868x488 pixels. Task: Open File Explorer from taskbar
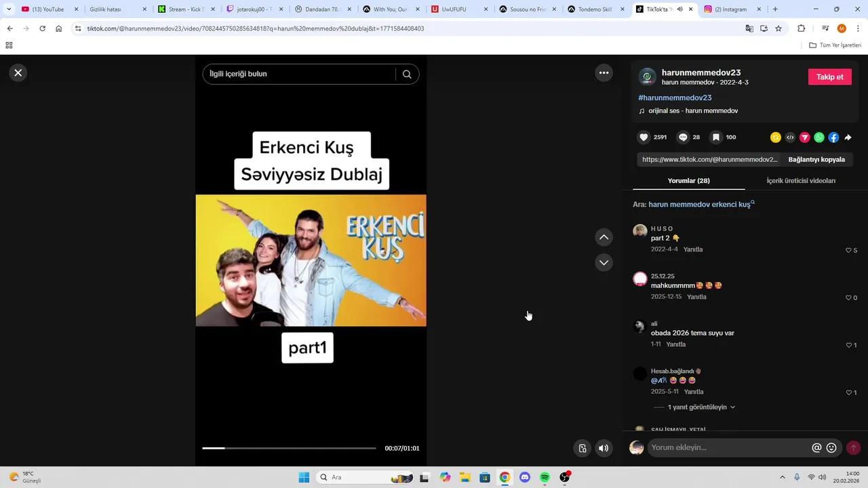[465, 477]
